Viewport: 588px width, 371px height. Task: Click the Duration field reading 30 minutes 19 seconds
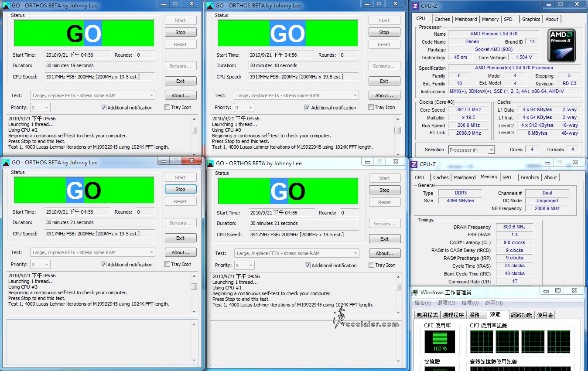point(99,65)
